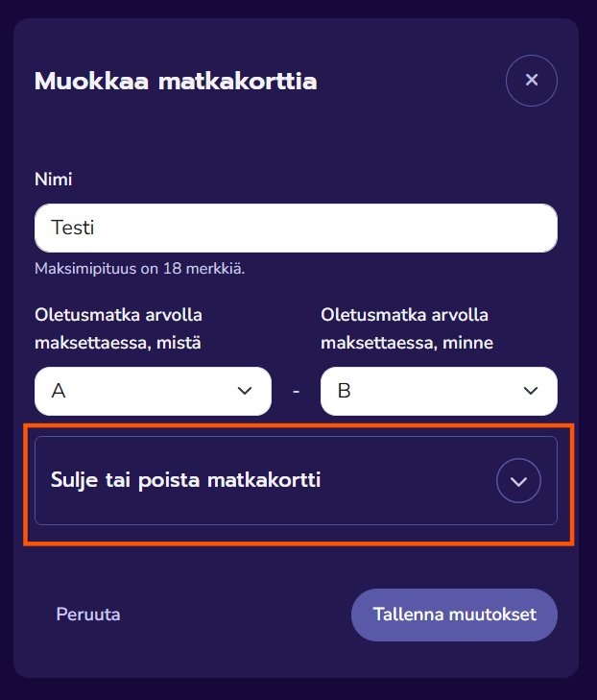
Task: Click the chevron arrow in the B dropdown
Action: tap(530, 391)
